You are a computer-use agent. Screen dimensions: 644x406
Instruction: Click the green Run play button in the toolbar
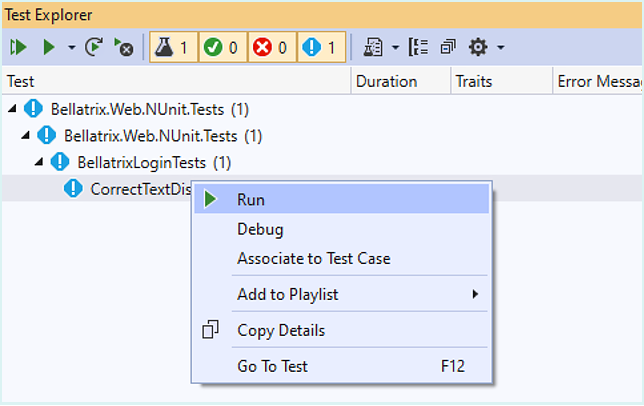tap(49, 47)
